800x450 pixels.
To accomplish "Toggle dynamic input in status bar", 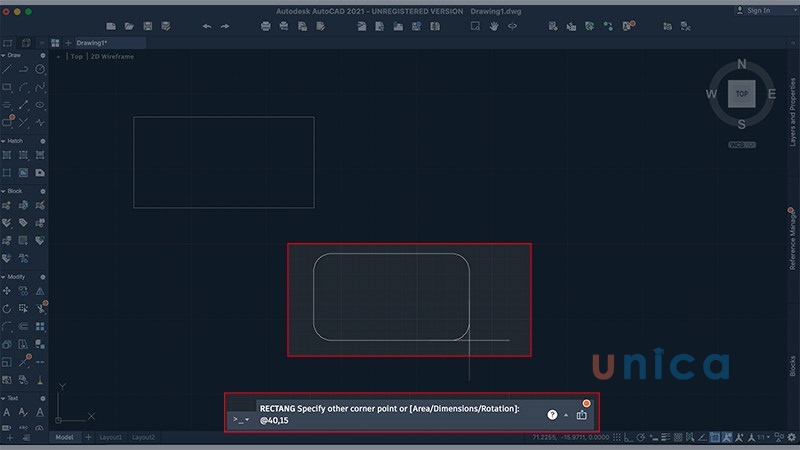I will click(654, 437).
